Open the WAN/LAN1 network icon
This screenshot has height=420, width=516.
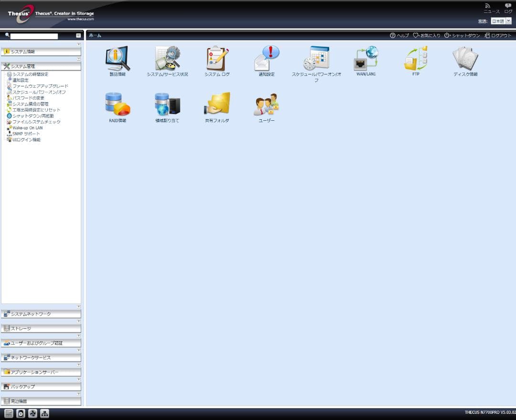366,59
